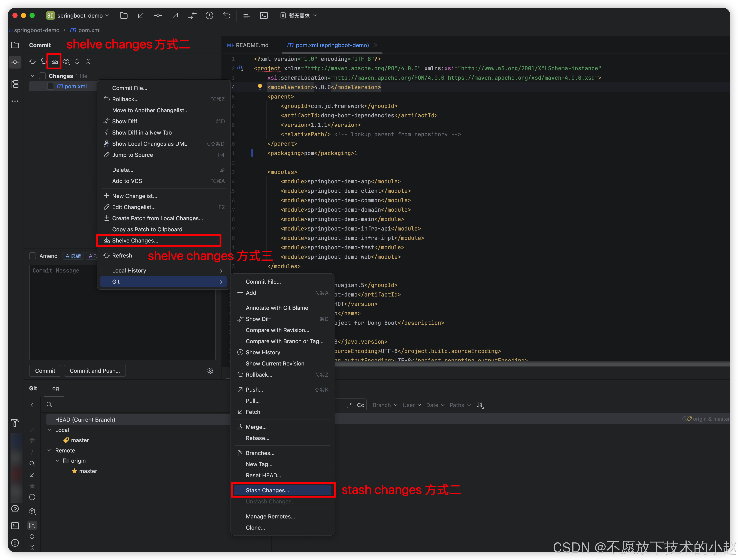Image resolution: width=738 pixels, height=560 pixels.
Task: Click the Shelve Silently icon in Commit toolbar
Action: point(55,61)
